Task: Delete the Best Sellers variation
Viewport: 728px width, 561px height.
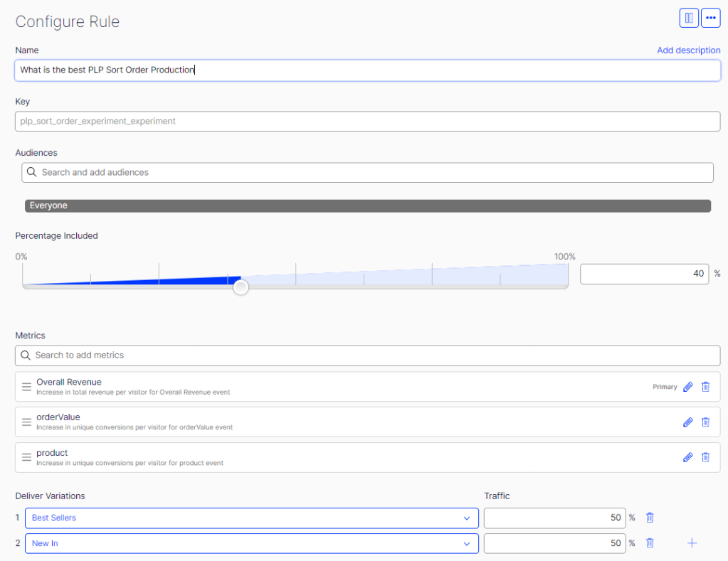Action: 650,518
